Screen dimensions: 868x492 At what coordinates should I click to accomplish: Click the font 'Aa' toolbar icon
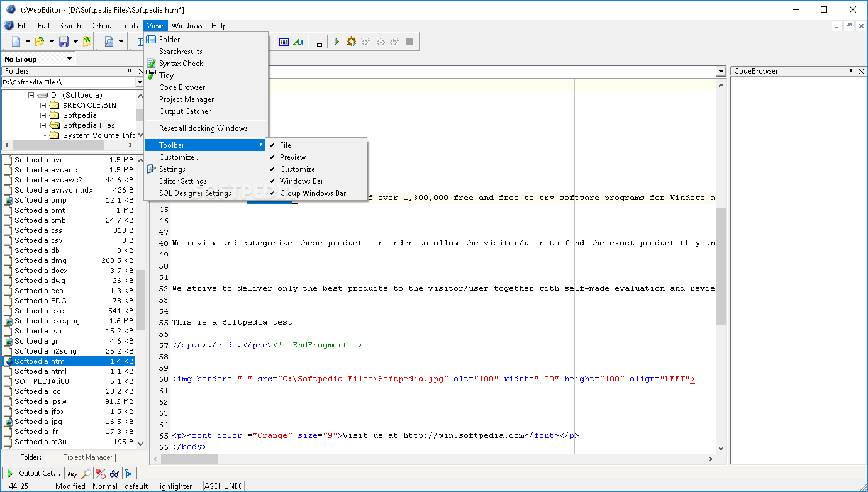[x=299, y=42]
